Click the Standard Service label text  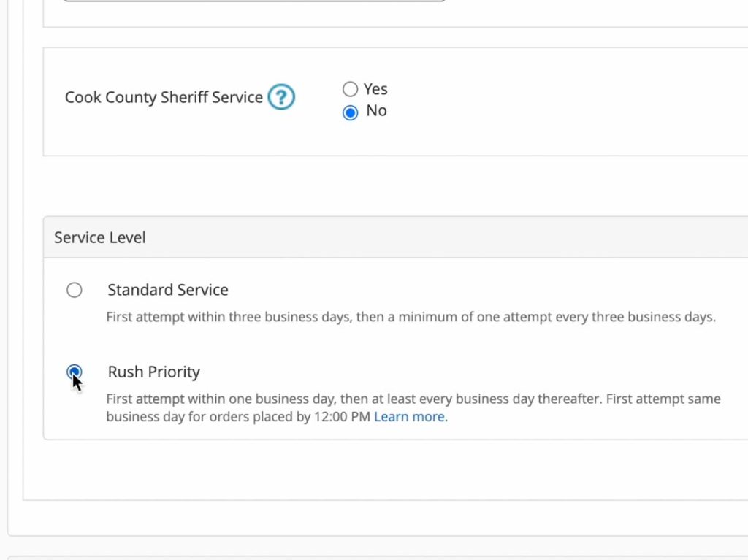(x=167, y=290)
